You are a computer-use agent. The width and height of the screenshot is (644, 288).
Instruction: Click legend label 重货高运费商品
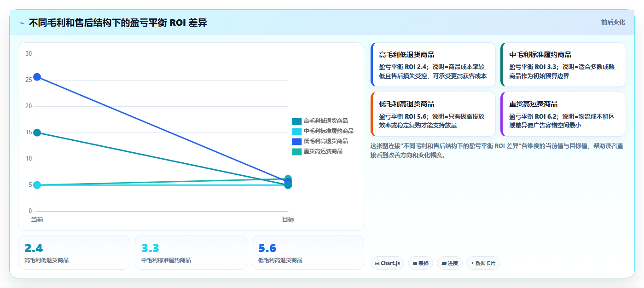pyautogui.click(x=323, y=151)
